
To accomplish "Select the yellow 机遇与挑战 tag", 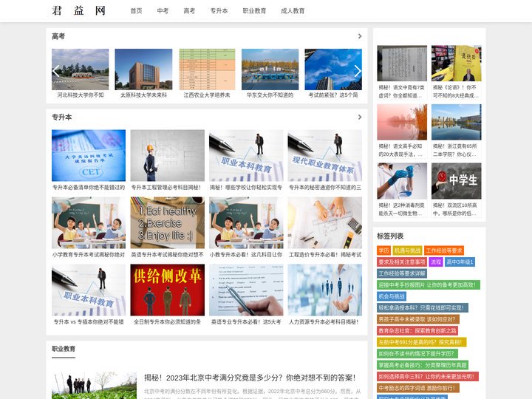I will [x=407, y=250].
